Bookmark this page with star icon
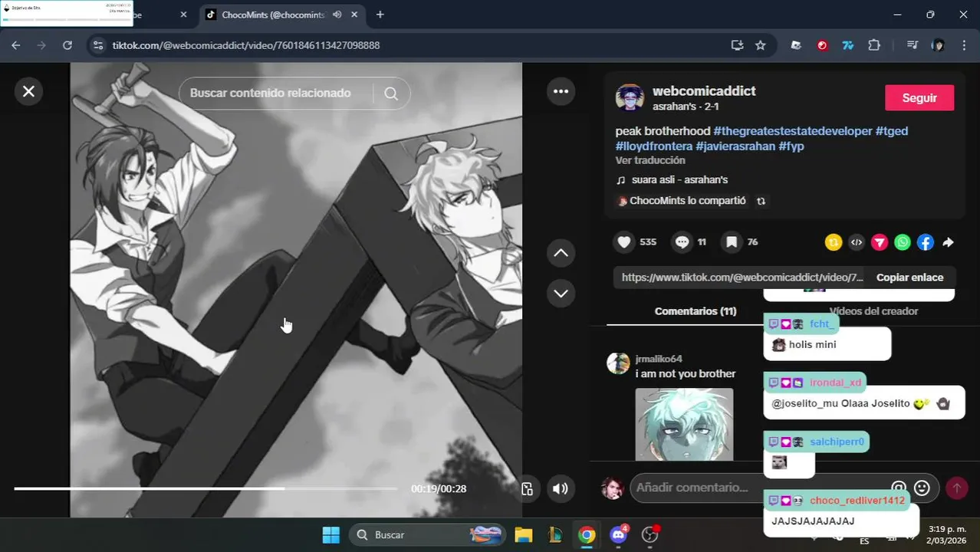 (760, 45)
